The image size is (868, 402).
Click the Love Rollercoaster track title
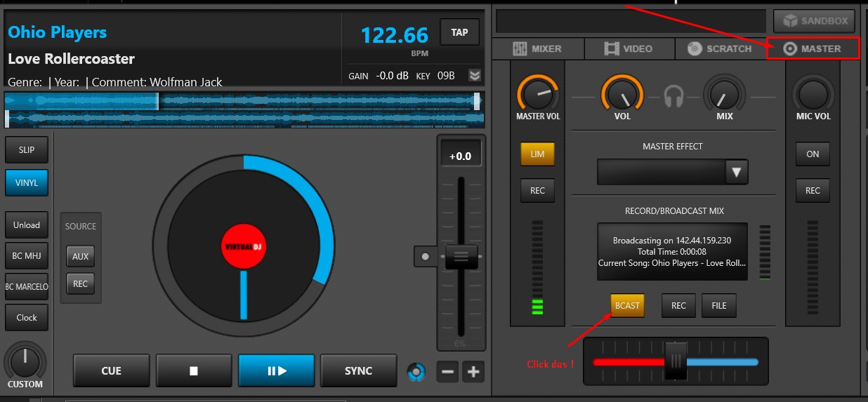71,59
